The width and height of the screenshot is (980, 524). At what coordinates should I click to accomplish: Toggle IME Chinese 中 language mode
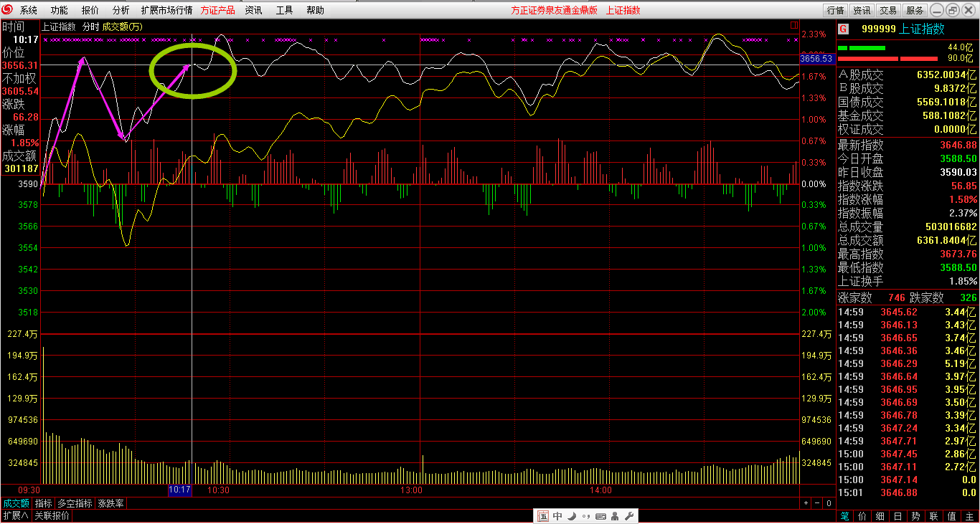point(557,516)
